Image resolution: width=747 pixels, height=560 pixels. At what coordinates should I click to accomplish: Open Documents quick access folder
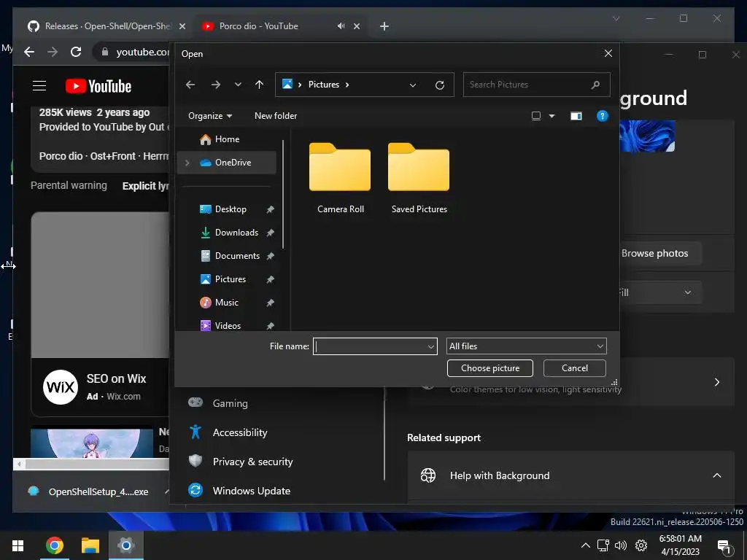coord(237,256)
